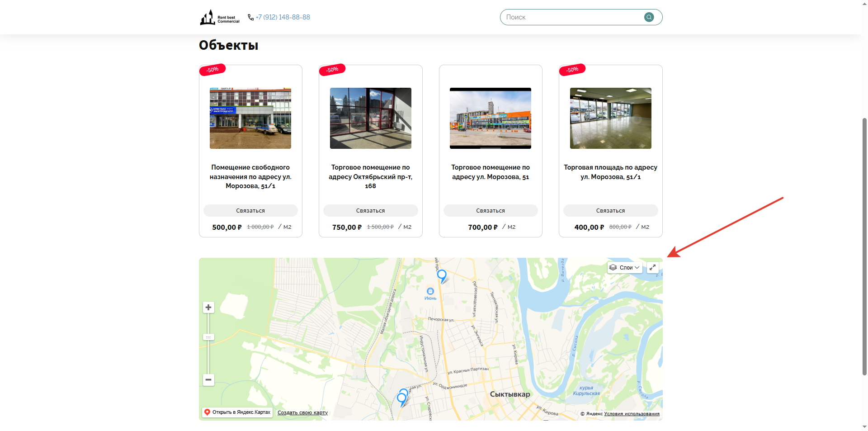Click Открыть в Яндекс.Картах button
Screen dimensions: 868x431
coord(237,412)
